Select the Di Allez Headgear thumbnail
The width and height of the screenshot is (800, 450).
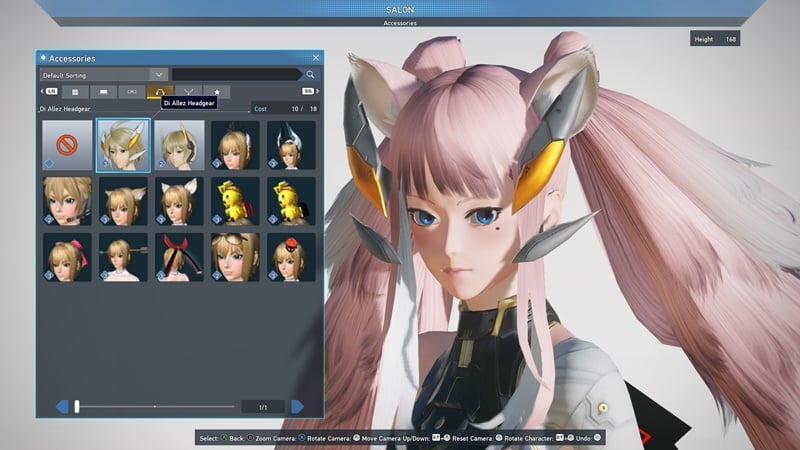pyautogui.click(x=123, y=145)
